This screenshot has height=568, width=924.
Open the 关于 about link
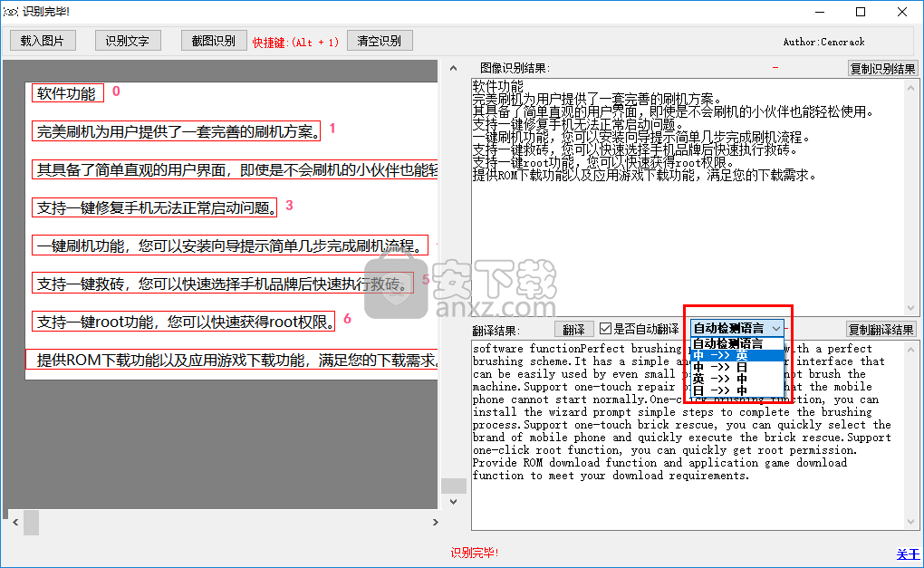pos(908,554)
